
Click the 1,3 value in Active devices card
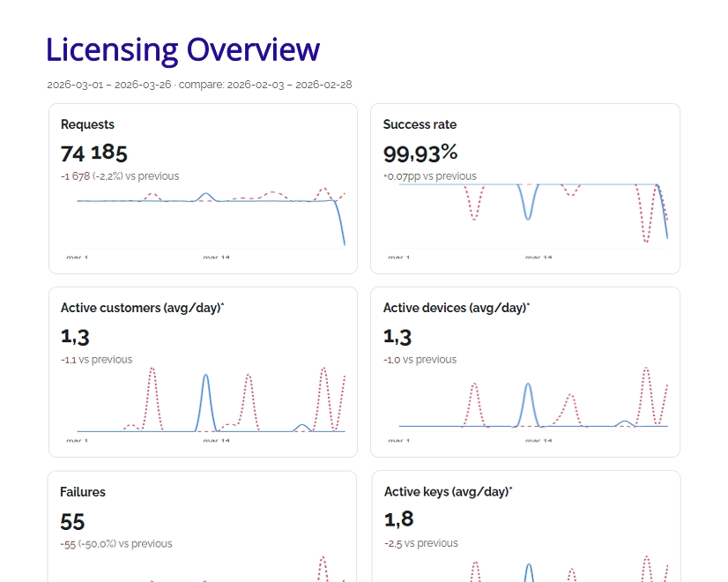pyautogui.click(x=397, y=337)
